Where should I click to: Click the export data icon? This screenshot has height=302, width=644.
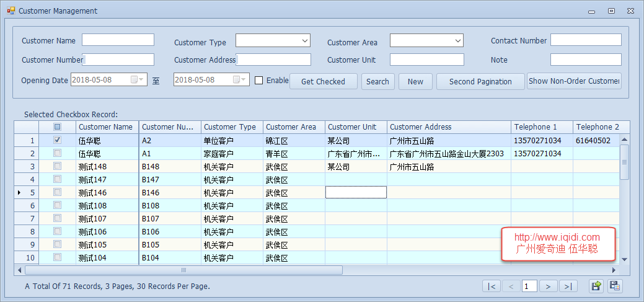tap(596, 286)
